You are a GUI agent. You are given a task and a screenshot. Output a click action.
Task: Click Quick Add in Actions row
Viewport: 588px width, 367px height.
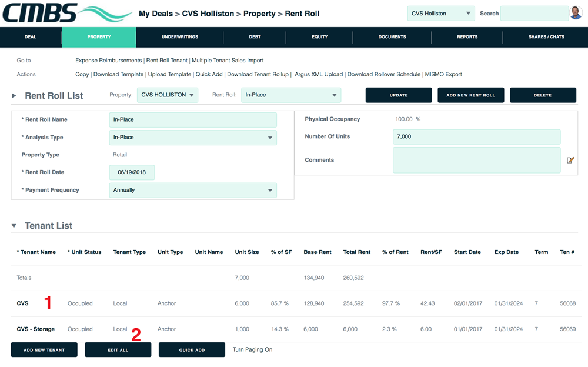209,74
